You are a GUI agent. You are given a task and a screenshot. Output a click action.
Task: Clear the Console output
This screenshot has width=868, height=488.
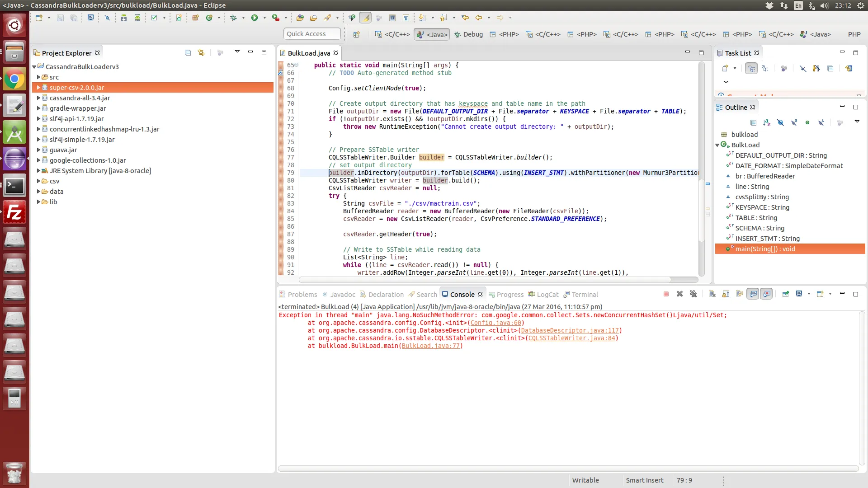click(x=712, y=294)
